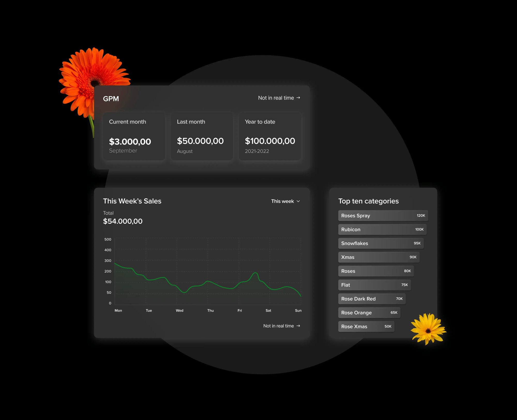Select the Last month GPM card
Screen dimensions: 517x420
202,136
